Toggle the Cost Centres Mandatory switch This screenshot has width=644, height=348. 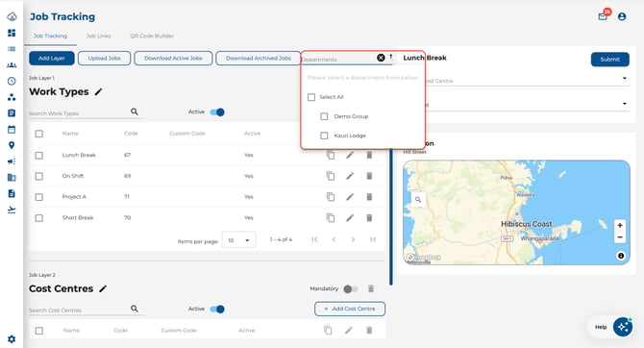pyautogui.click(x=350, y=288)
